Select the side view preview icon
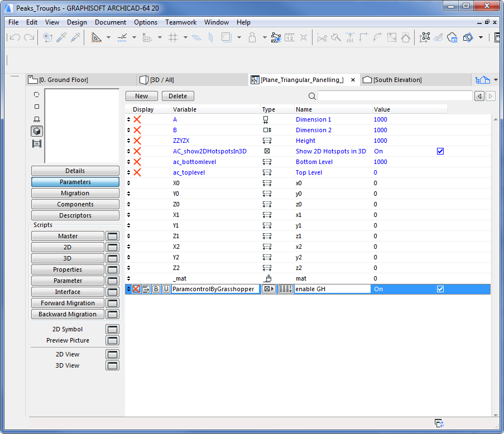The width and height of the screenshot is (504, 434). (37, 119)
